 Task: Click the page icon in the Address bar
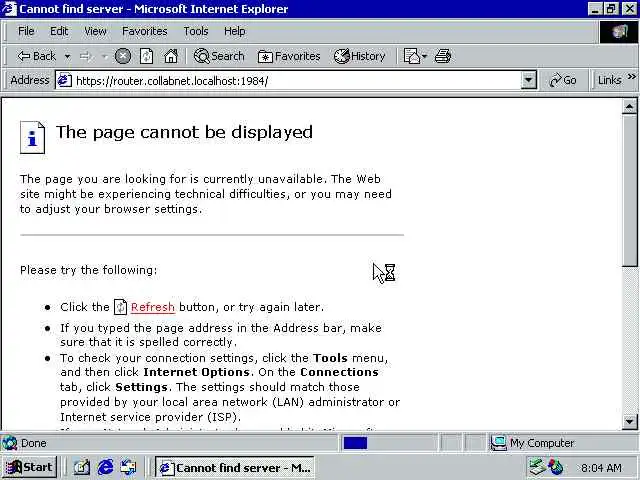[64, 80]
